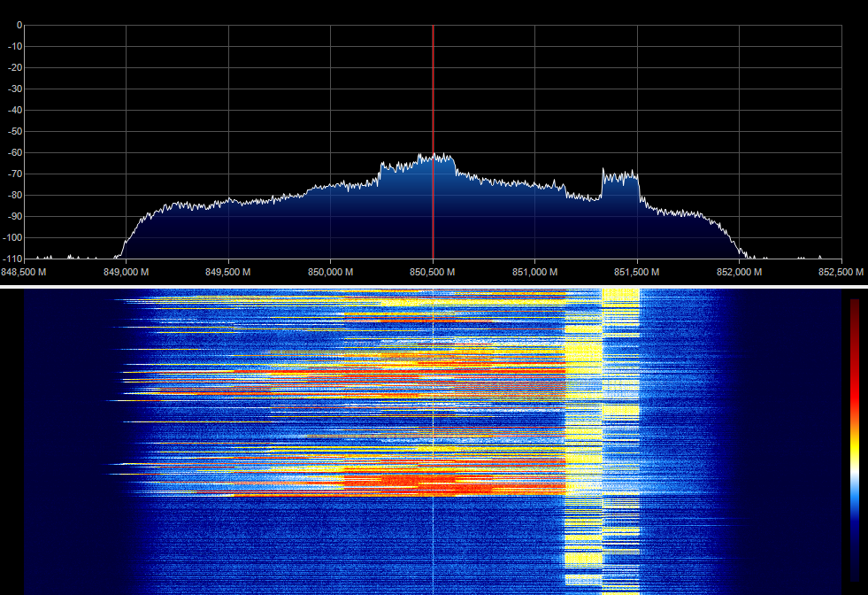Click the 849,000 M frequency axis label
The height and width of the screenshot is (595, 868).
127,272
